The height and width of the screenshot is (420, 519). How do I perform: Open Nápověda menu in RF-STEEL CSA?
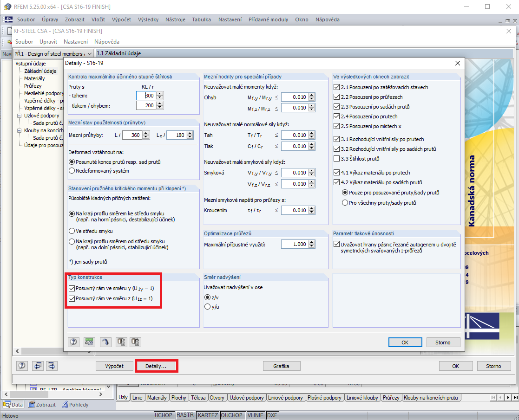(x=106, y=42)
